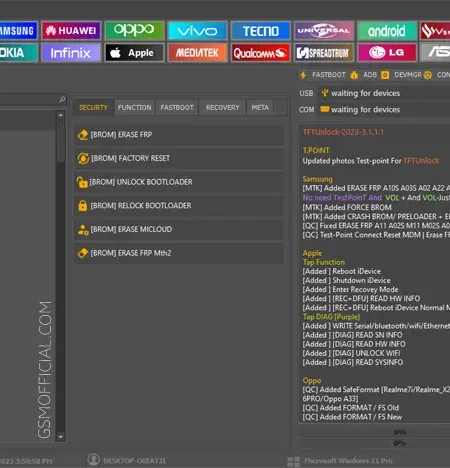Image resolution: width=450 pixels, height=468 pixels.
Task: Click the Windows logo icon in status bar
Action: click(x=293, y=462)
